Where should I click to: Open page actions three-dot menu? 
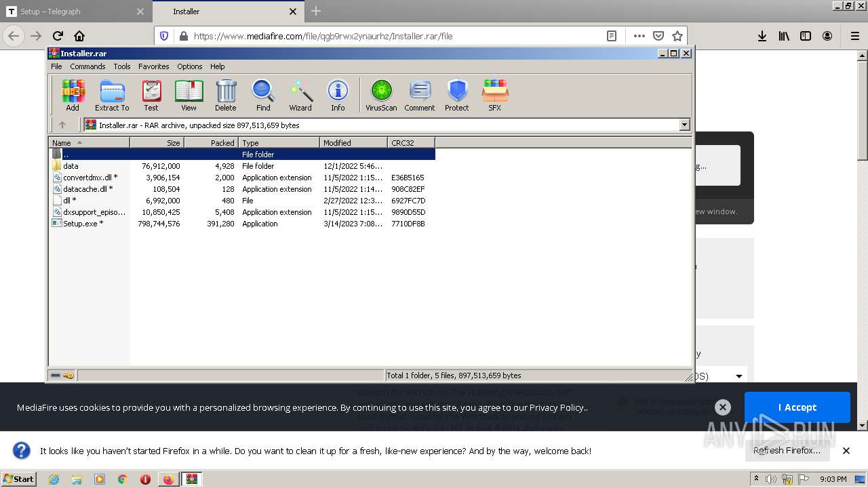pyautogui.click(x=639, y=36)
